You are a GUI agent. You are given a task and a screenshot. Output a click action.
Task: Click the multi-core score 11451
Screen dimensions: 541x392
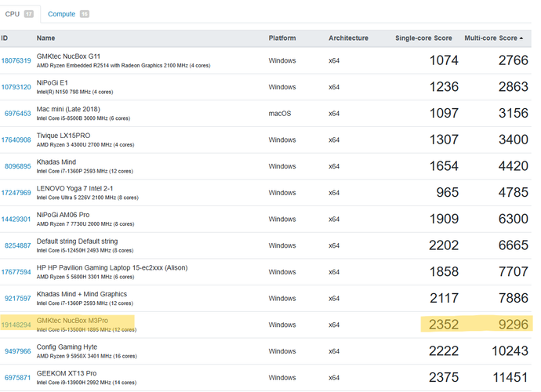[x=510, y=378]
